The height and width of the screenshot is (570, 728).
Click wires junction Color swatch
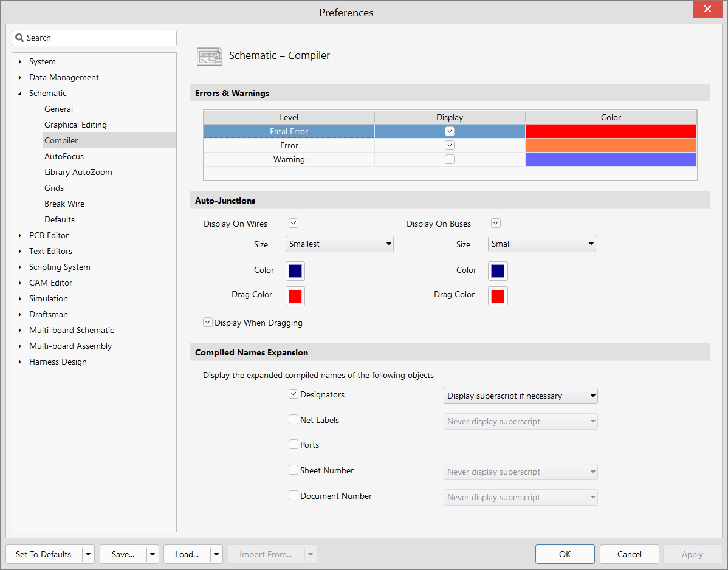point(295,270)
